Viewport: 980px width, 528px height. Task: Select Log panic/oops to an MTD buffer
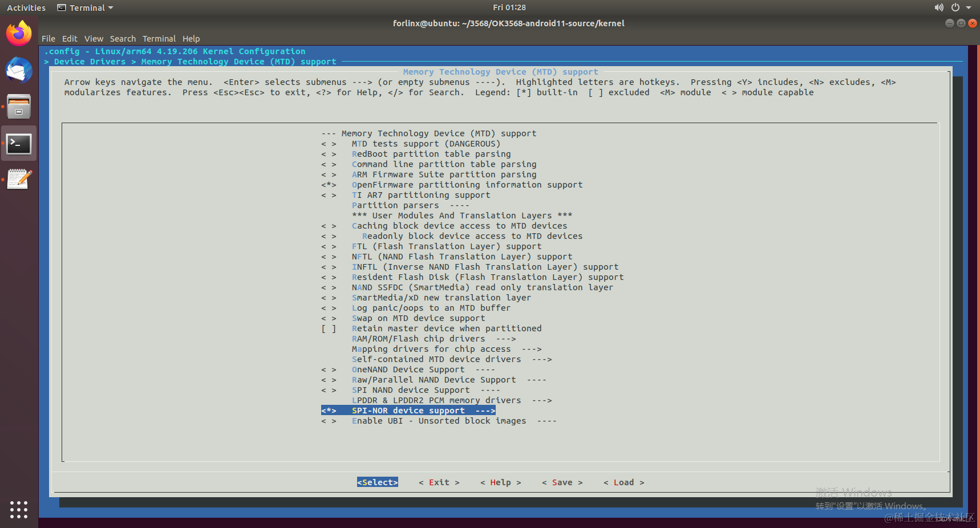pos(416,308)
